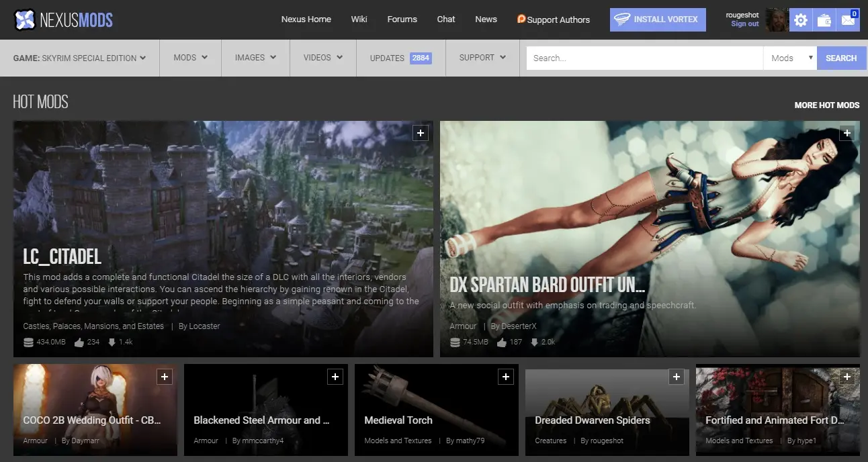Screen dimensions: 868x462
Task: Click the Search button
Action: click(841, 58)
